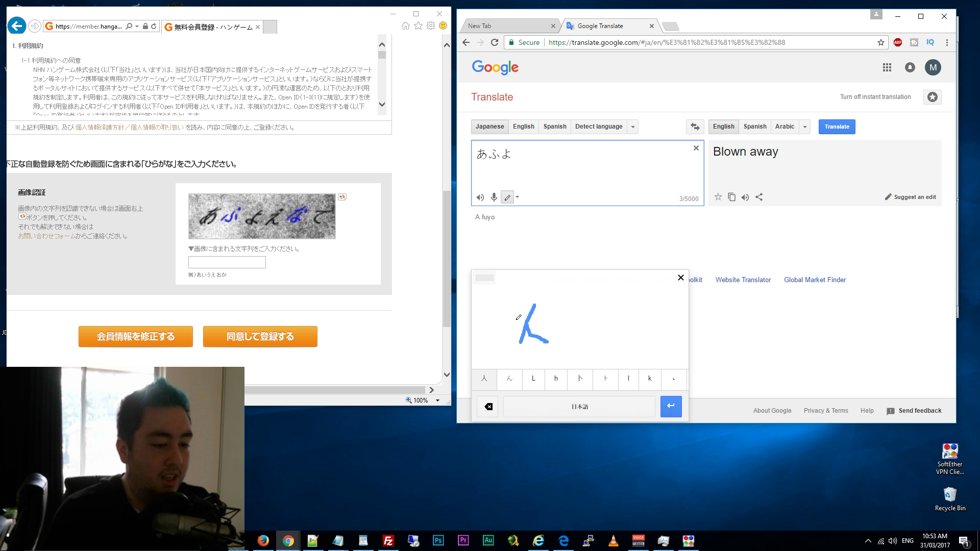
Task: Refresh the captcha image
Action: pos(342,197)
